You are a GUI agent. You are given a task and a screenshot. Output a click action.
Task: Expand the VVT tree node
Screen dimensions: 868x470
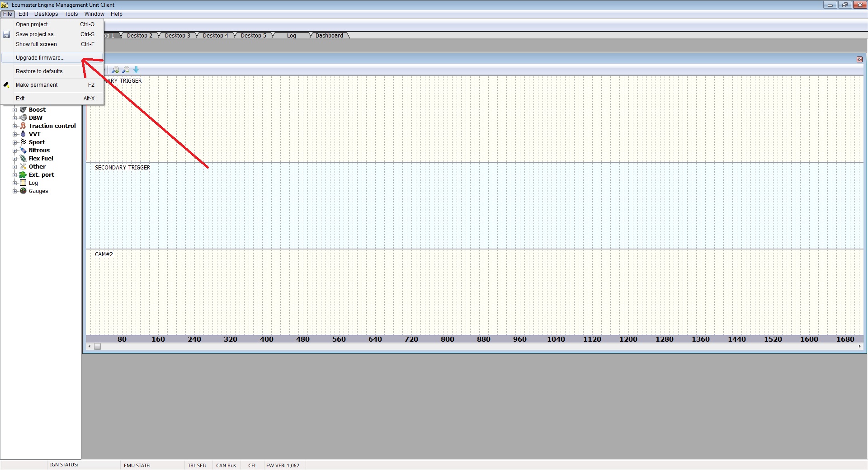coord(14,134)
